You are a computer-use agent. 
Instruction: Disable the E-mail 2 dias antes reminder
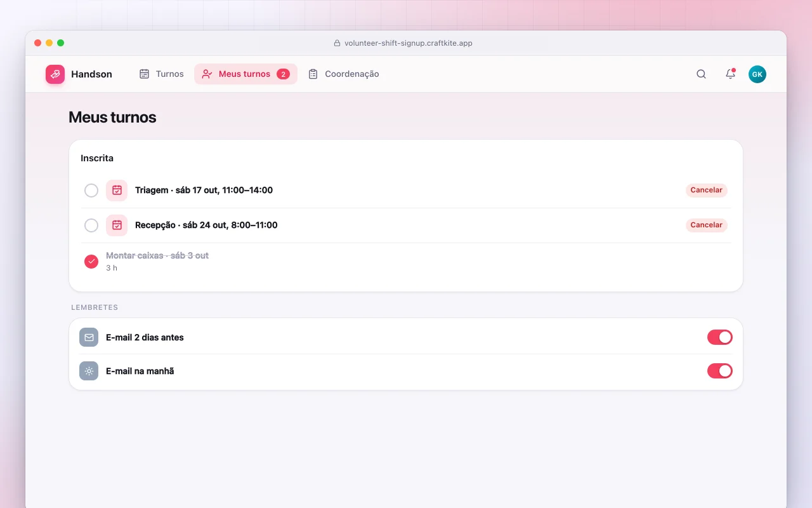[x=720, y=337]
